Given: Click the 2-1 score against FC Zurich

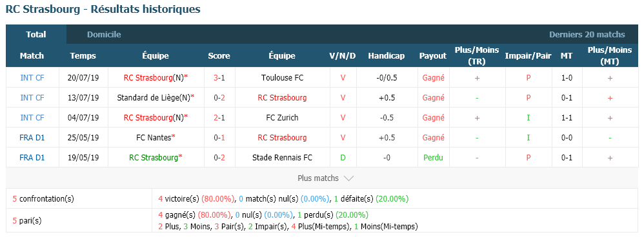Looking at the screenshot, I should [219, 117].
